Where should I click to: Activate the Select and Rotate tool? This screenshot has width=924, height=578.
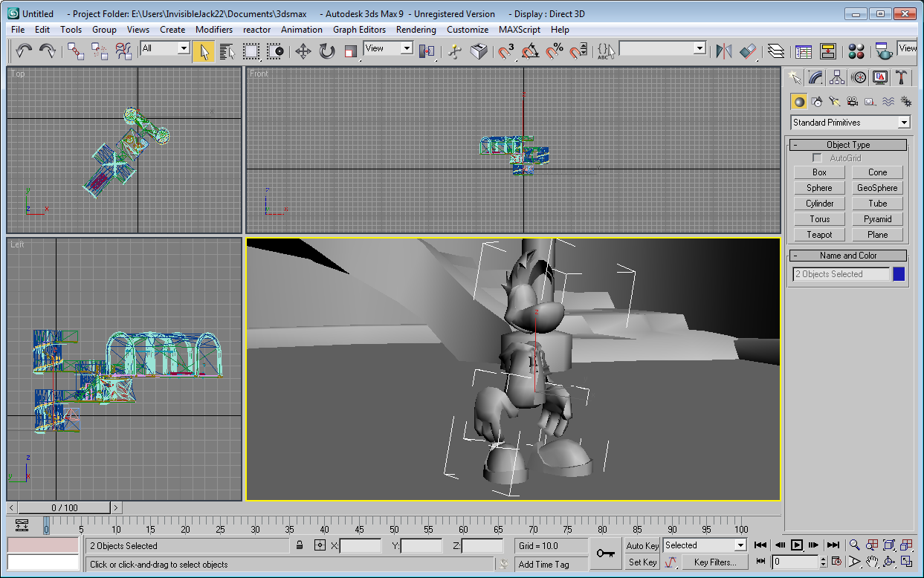326,51
